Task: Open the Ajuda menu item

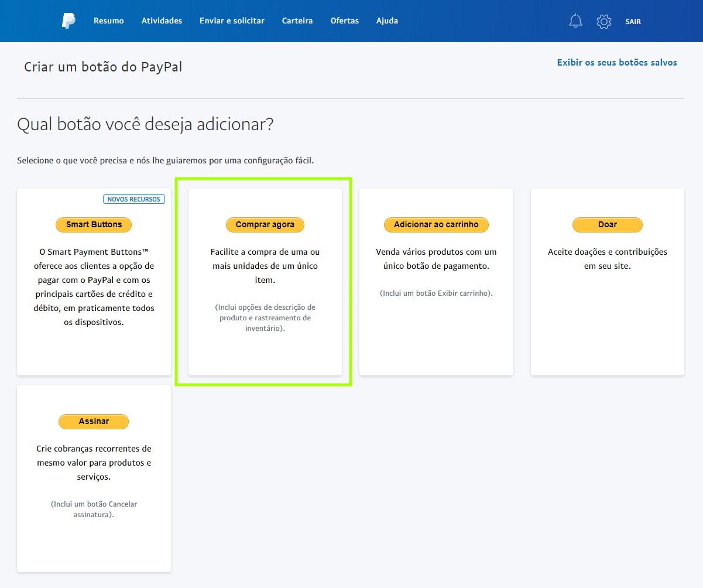Action: coord(387,20)
